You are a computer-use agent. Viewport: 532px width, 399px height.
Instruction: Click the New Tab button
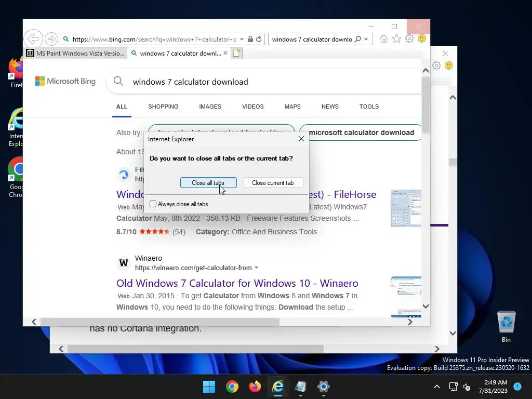click(x=237, y=54)
